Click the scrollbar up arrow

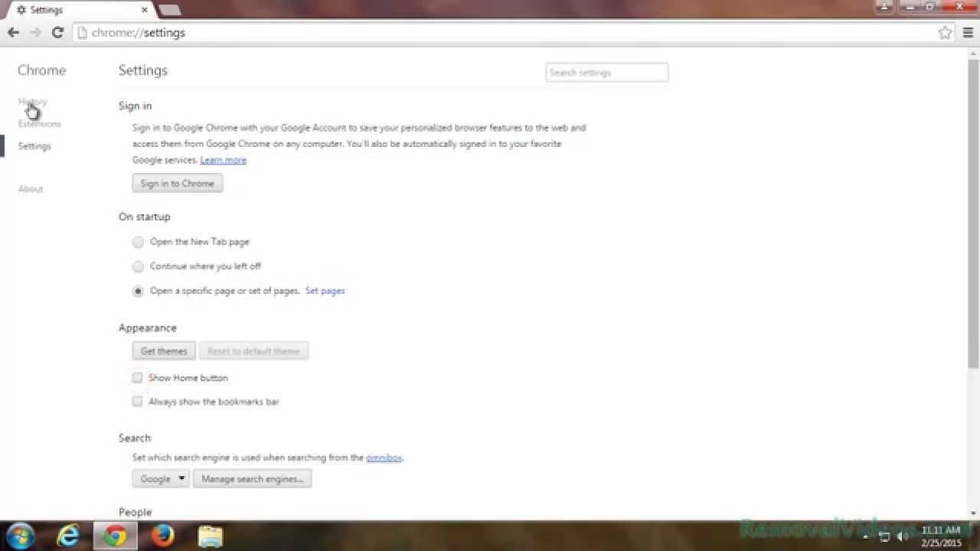(x=974, y=54)
